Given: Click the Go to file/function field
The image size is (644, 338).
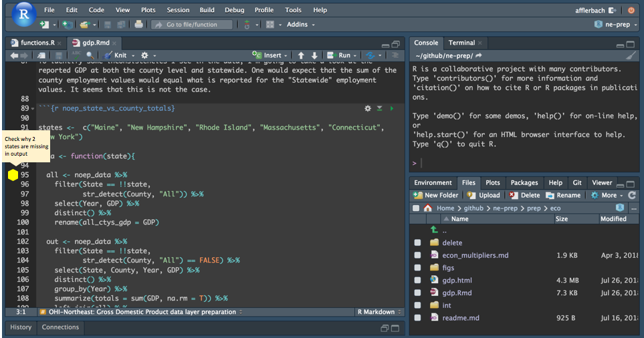Looking at the screenshot, I should click(192, 25).
